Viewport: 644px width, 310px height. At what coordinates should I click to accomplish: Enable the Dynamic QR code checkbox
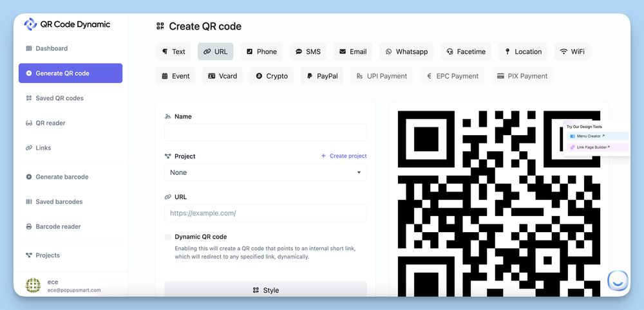(168, 237)
